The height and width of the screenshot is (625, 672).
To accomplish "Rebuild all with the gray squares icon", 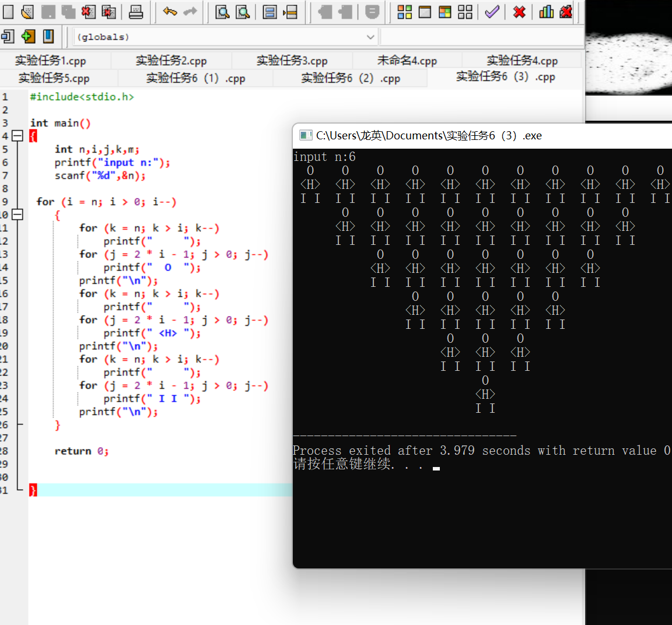I will tap(465, 12).
